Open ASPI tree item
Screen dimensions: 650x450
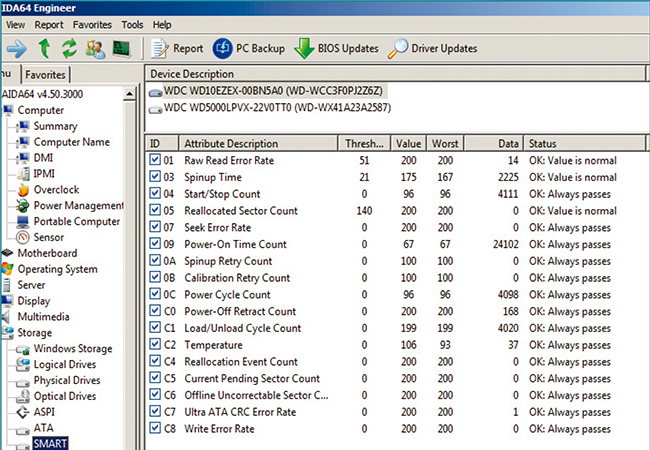44,412
